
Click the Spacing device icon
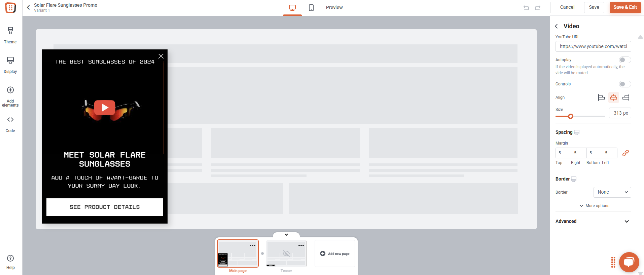pyautogui.click(x=577, y=132)
